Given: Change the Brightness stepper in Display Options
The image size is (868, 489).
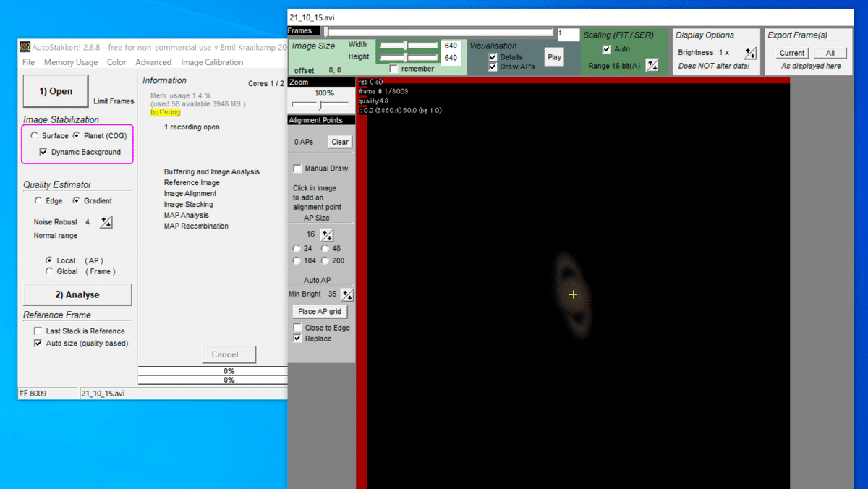Looking at the screenshot, I should pyautogui.click(x=751, y=53).
